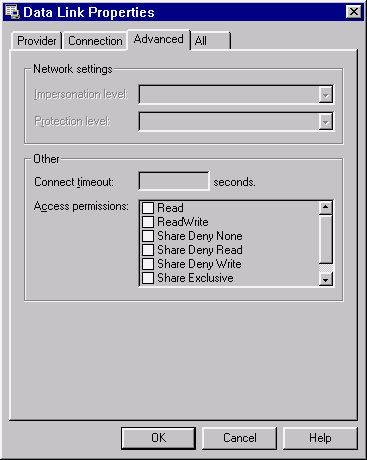Go to the All tab
This screenshot has height=460, width=367.
pos(210,41)
